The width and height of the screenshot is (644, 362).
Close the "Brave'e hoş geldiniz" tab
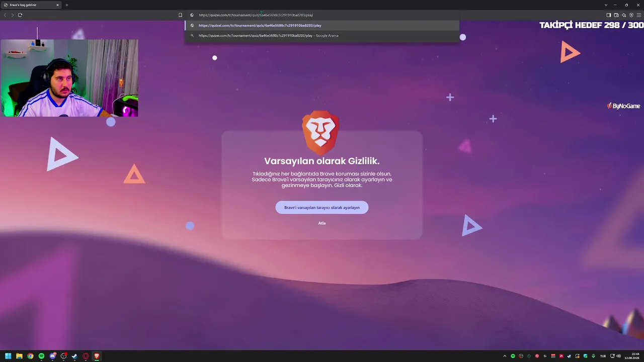coord(57,5)
